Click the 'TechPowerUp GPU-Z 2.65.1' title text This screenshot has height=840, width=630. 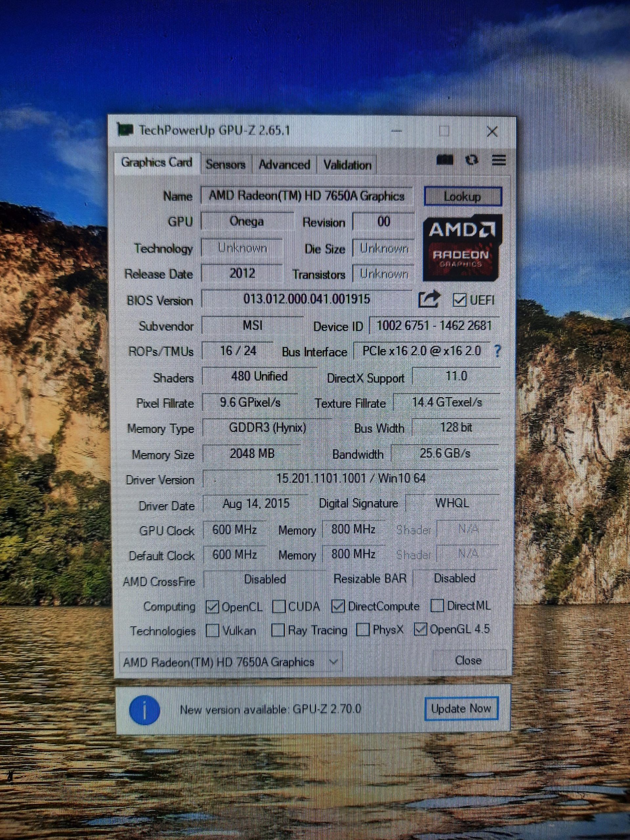(215, 130)
